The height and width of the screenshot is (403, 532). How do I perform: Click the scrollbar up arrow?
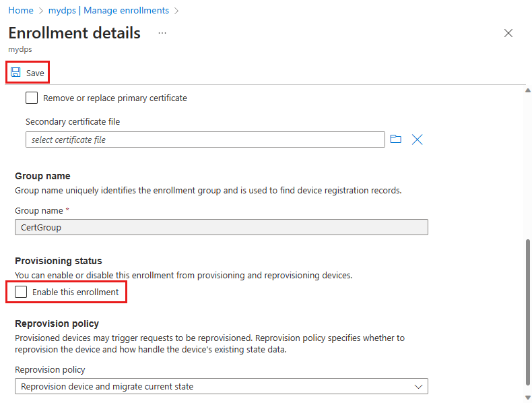tap(527, 90)
